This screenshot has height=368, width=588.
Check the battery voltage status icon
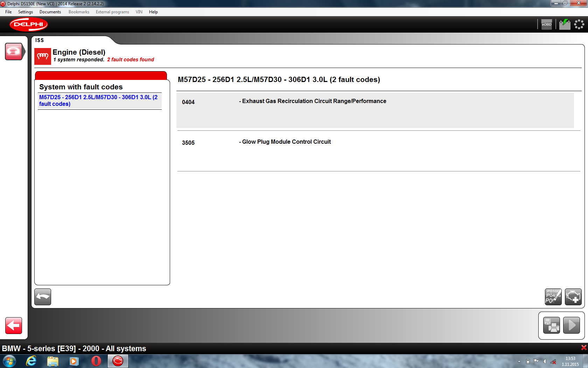(565, 25)
